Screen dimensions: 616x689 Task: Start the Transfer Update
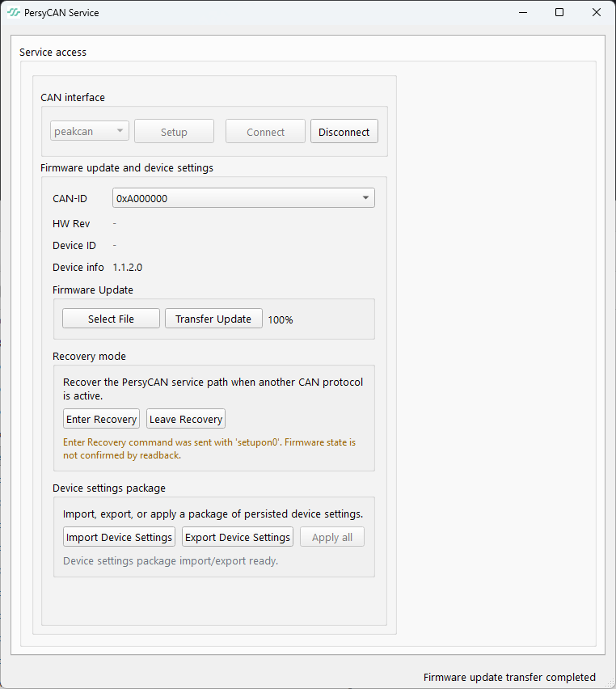[213, 319]
